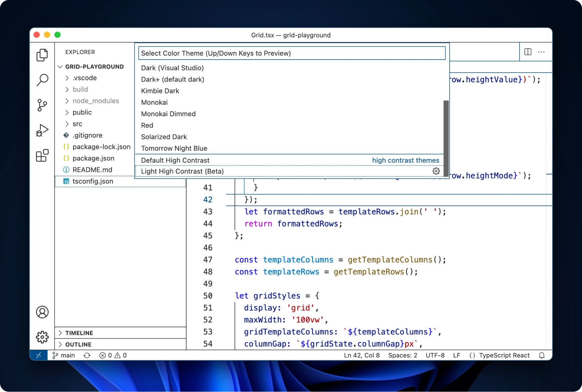
Task: Click the .gitignore file icon
Action: [x=66, y=135]
